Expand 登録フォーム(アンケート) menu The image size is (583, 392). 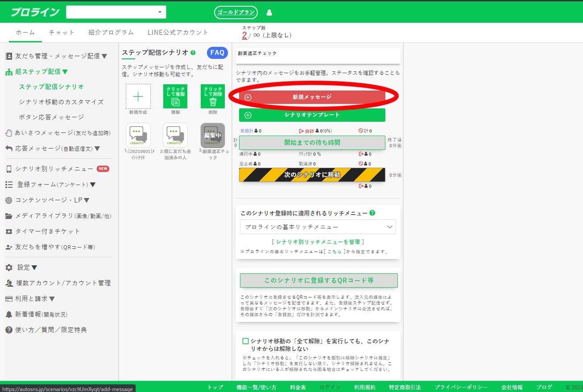point(57,185)
